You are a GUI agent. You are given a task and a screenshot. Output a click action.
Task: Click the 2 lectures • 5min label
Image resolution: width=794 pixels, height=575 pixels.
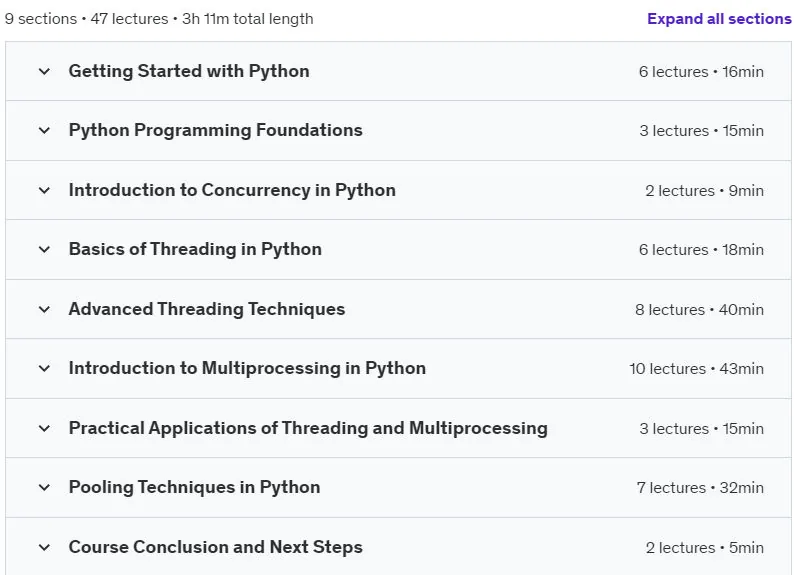704,548
